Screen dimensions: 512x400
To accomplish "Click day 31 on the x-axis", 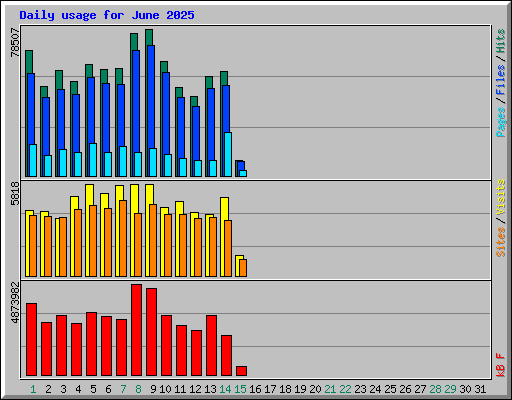I will point(480,389).
